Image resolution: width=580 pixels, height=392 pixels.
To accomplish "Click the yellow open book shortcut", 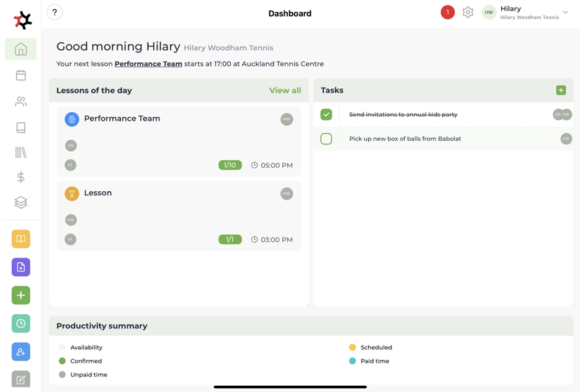I will pos(20,239).
